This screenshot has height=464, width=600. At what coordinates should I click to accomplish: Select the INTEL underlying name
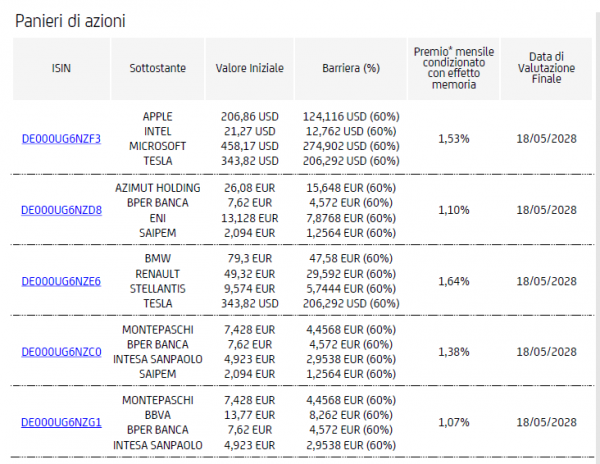pos(158,132)
